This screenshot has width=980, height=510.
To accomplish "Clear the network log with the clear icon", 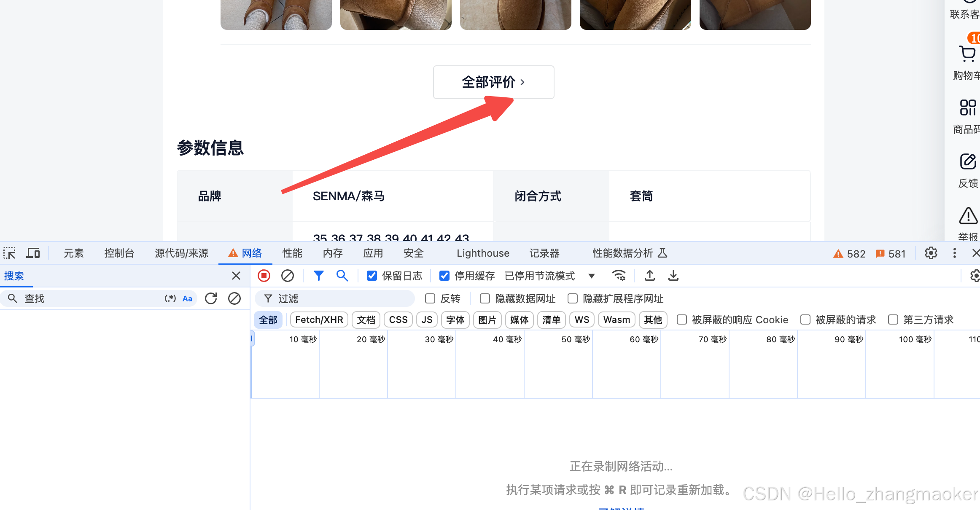I will pyautogui.click(x=288, y=276).
